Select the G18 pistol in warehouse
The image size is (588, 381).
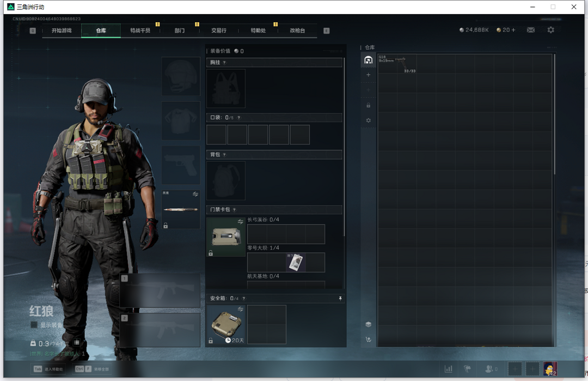point(397,63)
